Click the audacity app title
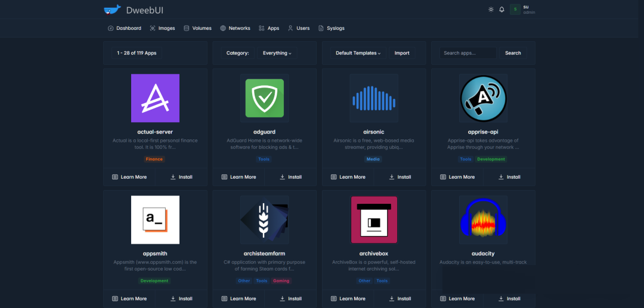 click(x=484, y=253)
